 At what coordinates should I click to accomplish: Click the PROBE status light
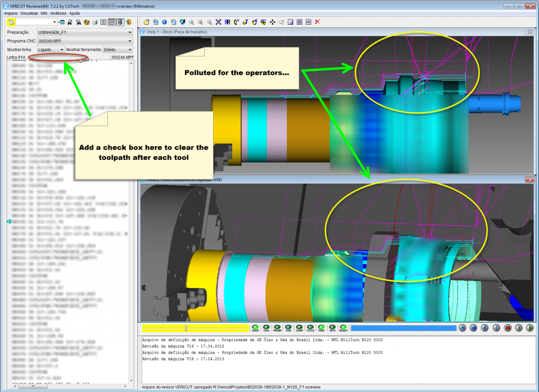tap(277, 328)
